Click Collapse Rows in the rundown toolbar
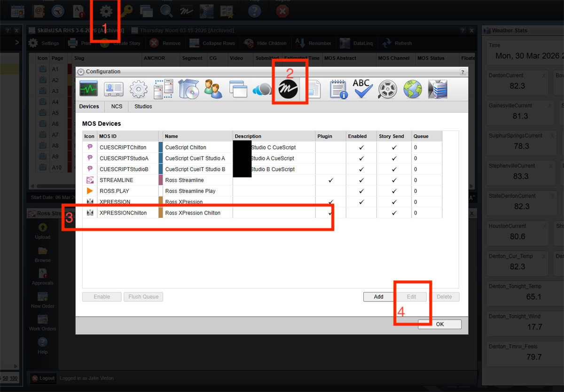Screen dimensions: 564x392 (x=212, y=43)
